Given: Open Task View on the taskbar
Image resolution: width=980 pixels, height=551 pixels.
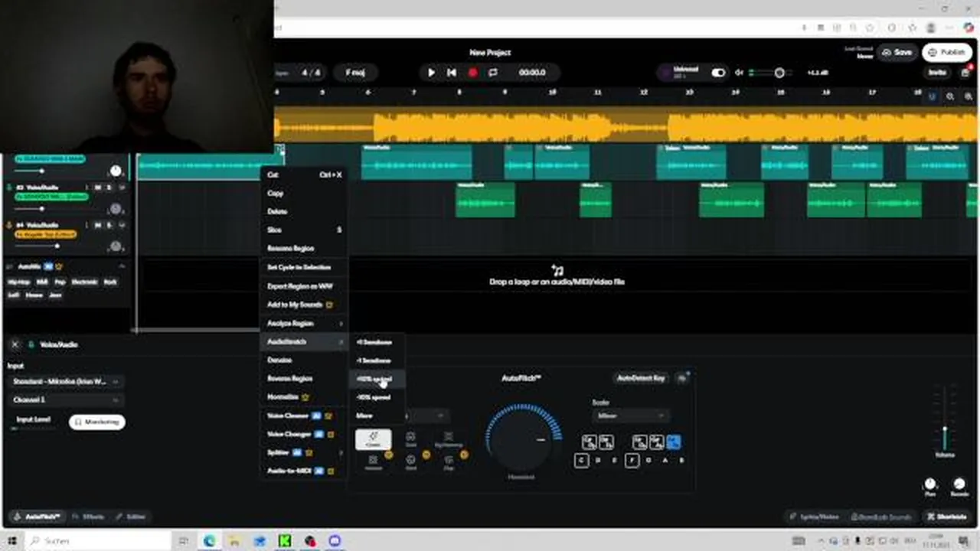Looking at the screenshot, I should (184, 541).
